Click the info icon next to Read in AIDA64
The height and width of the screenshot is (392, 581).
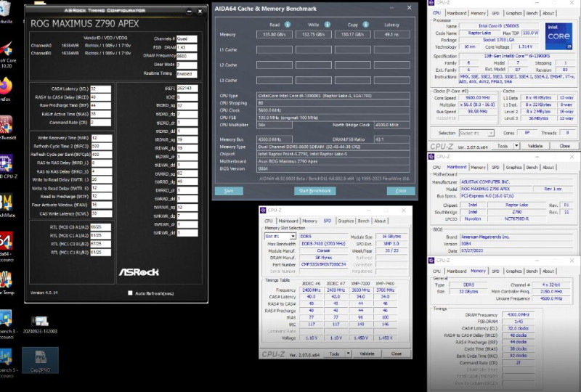click(288, 25)
